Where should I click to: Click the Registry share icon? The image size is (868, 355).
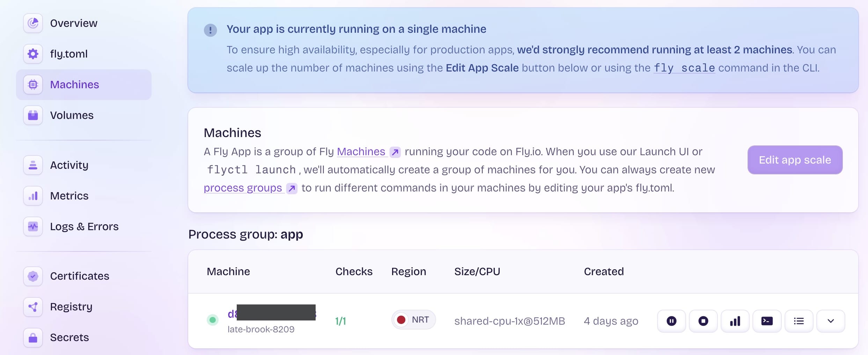click(x=33, y=307)
